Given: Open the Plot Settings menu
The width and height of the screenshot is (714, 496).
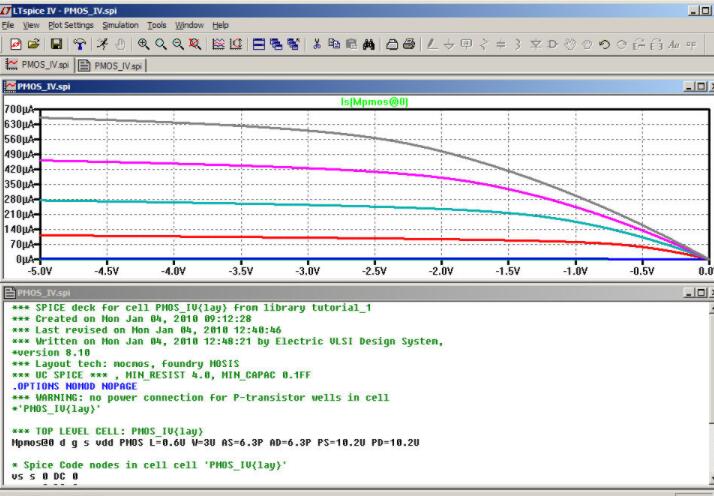Looking at the screenshot, I should tap(70, 24).
